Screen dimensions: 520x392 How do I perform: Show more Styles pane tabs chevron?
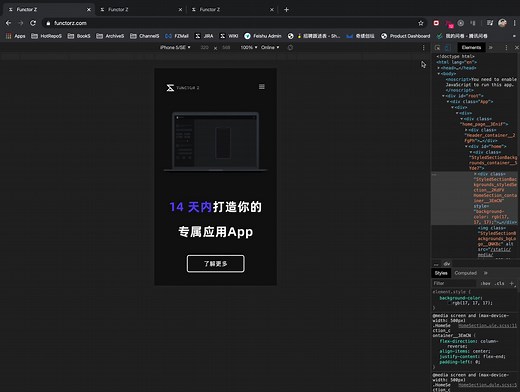pyautogui.click(x=486, y=273)
